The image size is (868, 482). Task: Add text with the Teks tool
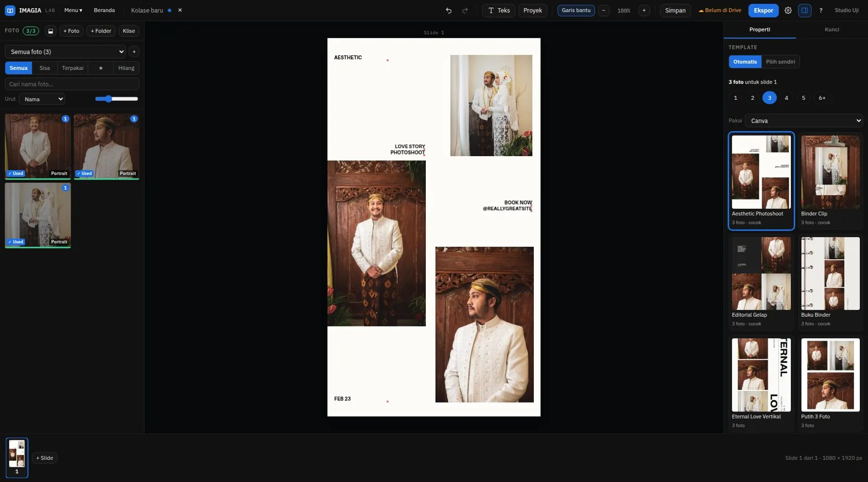tap(499, 10)
